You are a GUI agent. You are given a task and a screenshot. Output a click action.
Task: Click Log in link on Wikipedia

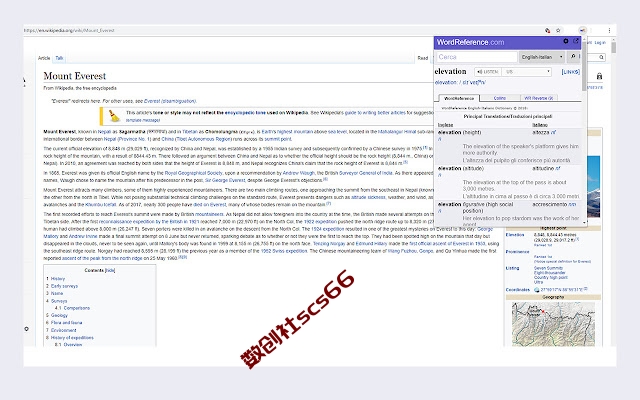click(600, 42)
